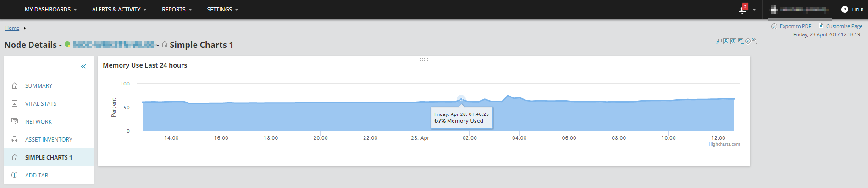Viewport: 868px width, 188px height.
Task: Click the Highcharts.com credit link
Action: pyautogui.click(x=724, y=144)
